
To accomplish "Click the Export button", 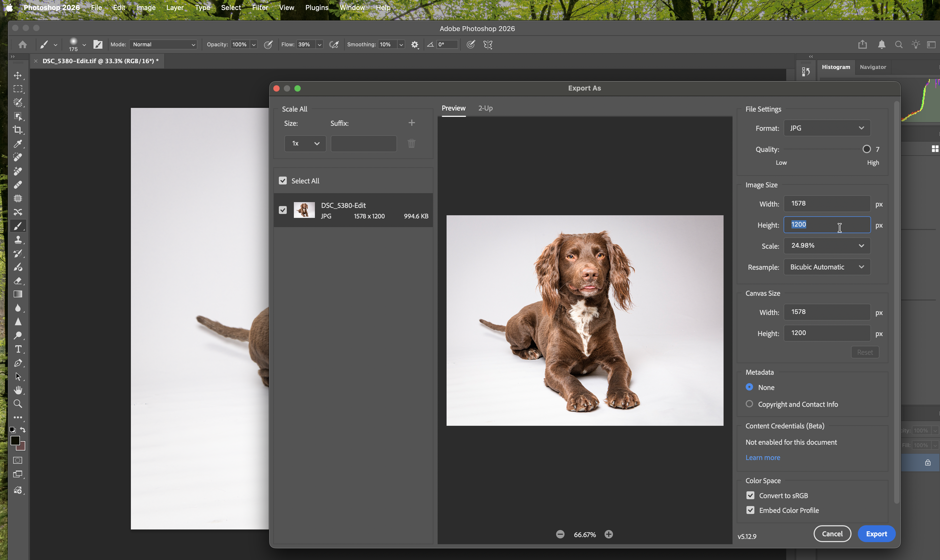I will [877, 534].
